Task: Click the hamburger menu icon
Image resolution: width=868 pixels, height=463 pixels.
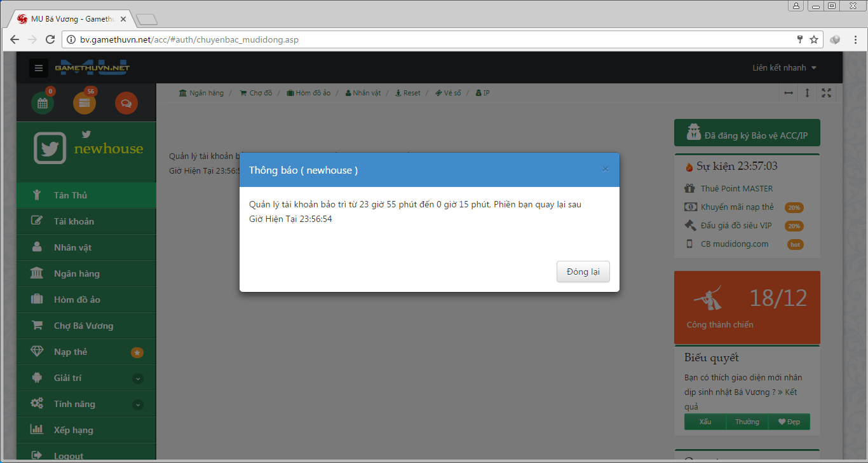Action: pyautogui.click(x=39, y=68)
